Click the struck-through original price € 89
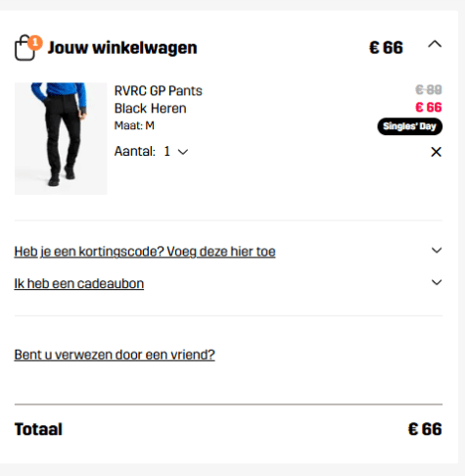 [x=429, y=89]
